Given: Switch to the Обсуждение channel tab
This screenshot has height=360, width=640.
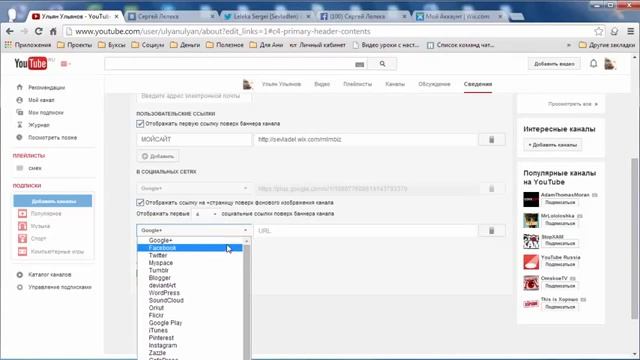Looking at the screenshot, I should tap(434, 84).
